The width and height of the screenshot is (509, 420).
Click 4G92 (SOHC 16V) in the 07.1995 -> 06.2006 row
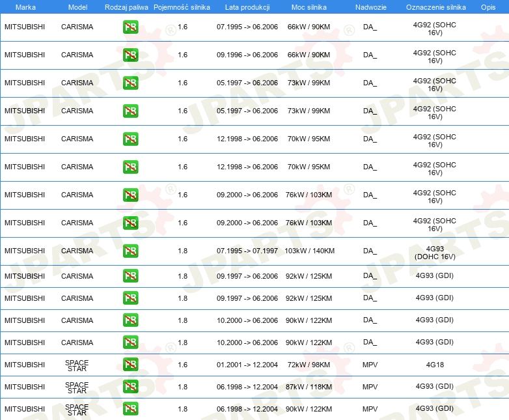[x=435, y=29]
